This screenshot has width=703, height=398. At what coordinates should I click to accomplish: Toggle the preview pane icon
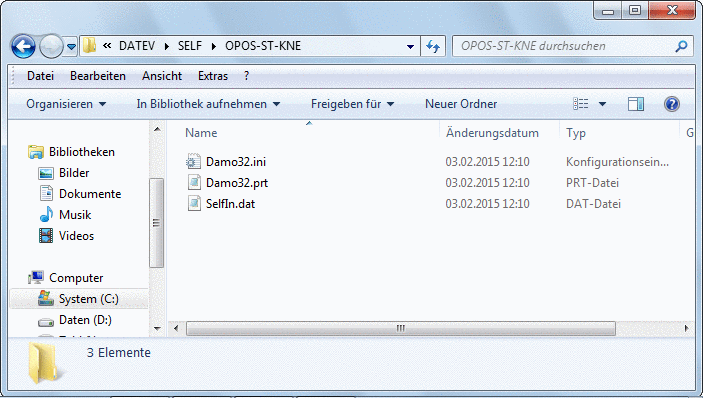tap(636, 104)
